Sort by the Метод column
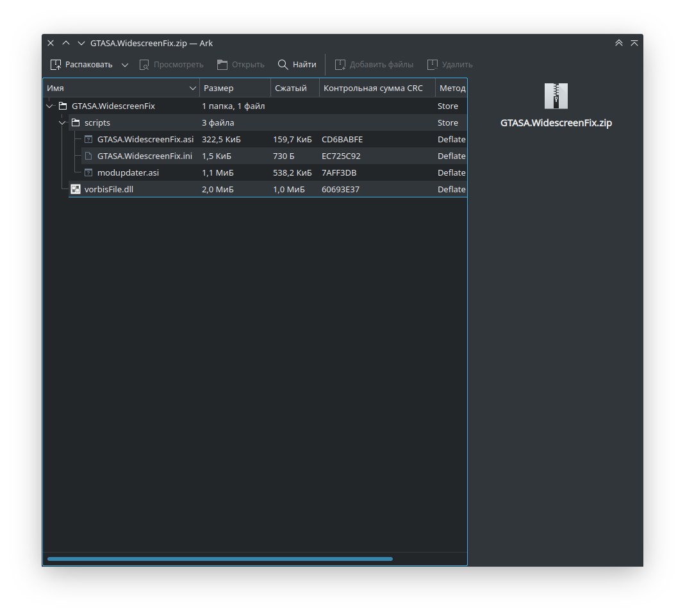The image size is (685, 616). [451, 88]
